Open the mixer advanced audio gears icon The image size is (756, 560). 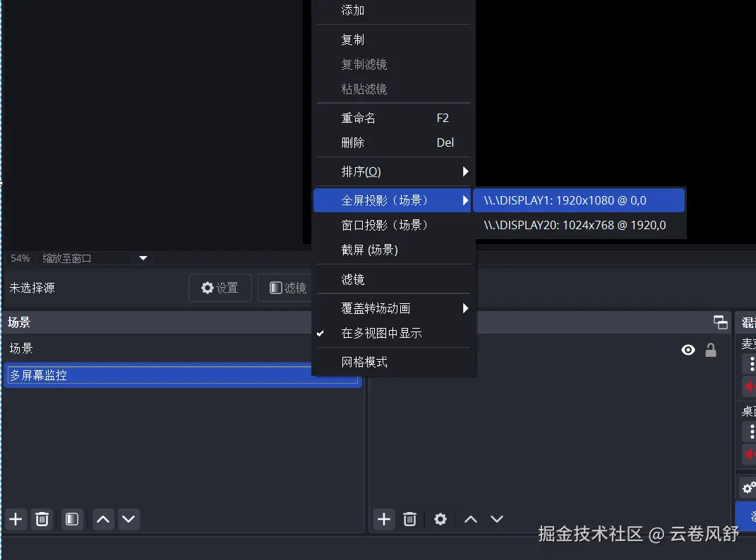point(748,488)
